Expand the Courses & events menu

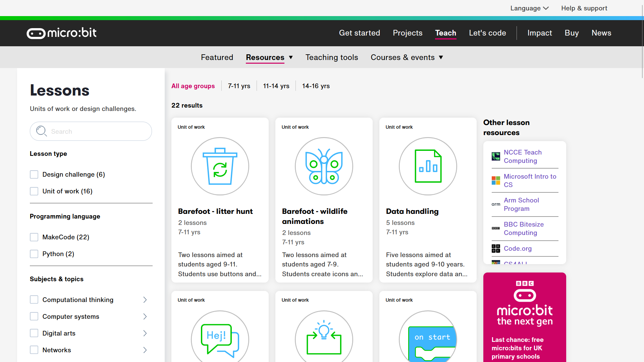pos(407,57)
